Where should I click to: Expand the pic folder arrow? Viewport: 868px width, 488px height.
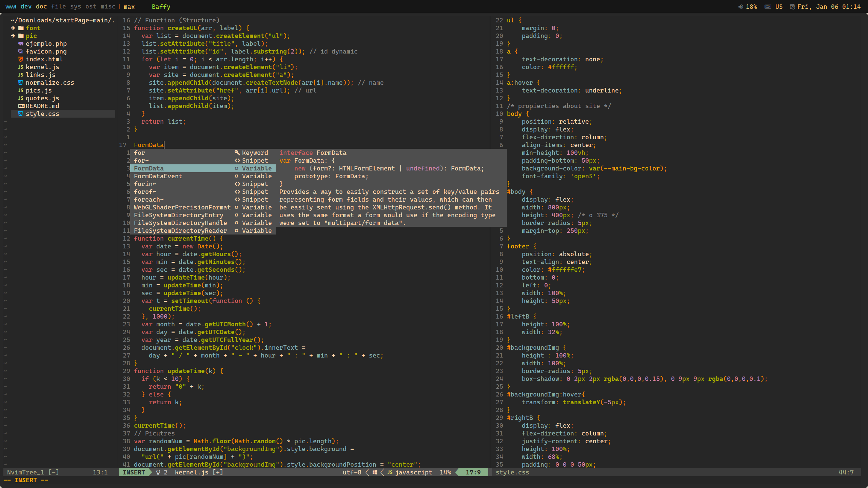[x=13, y=36]
